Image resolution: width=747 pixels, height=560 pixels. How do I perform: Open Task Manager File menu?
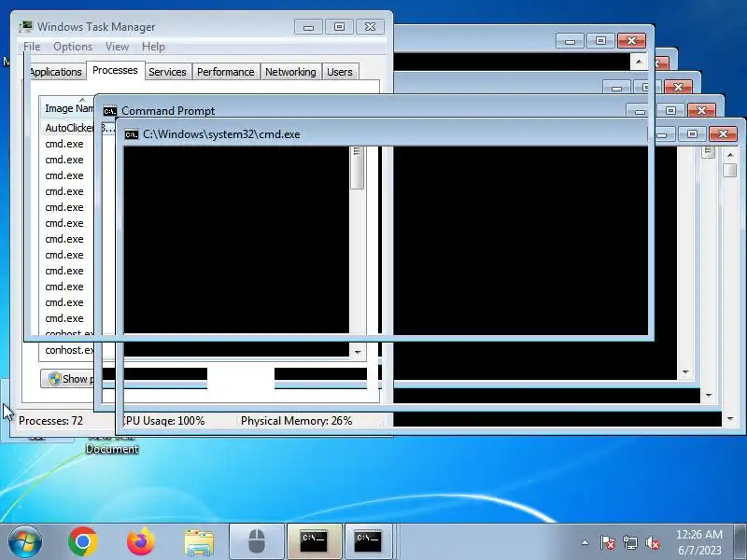tap(32, 47)
